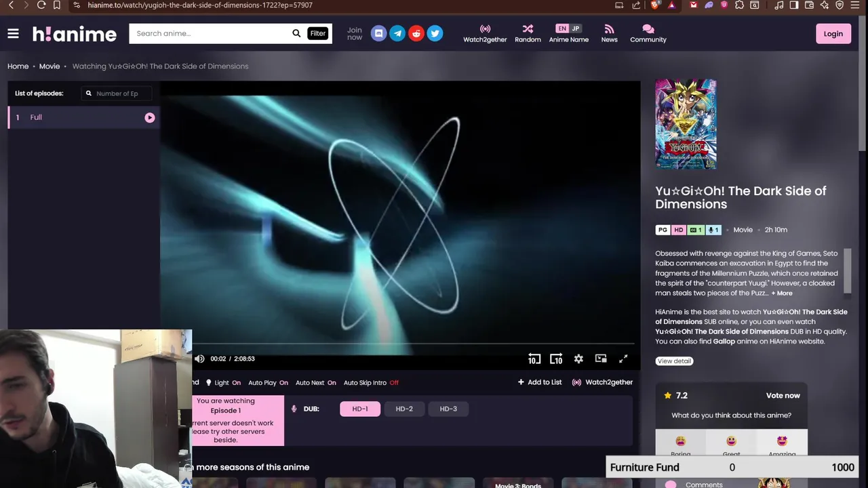868x488 pixels.
Task: Open the browser sidebar panel icon
Action: [794, 5]
